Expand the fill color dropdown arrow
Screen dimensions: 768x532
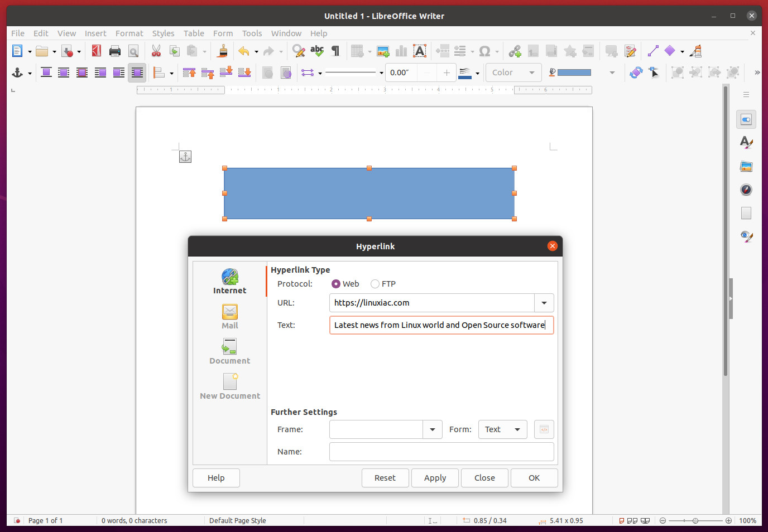pyautogui.click(x=612, y=72)
